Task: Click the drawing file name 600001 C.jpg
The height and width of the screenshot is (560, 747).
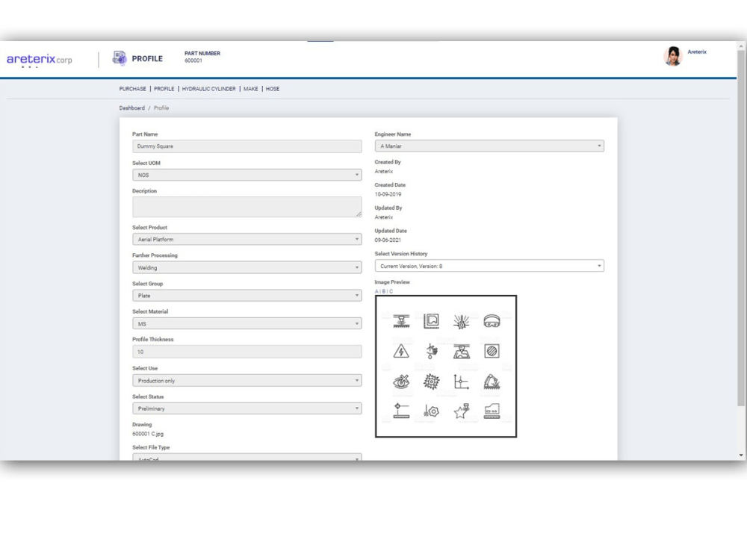Action: point(148,434)
